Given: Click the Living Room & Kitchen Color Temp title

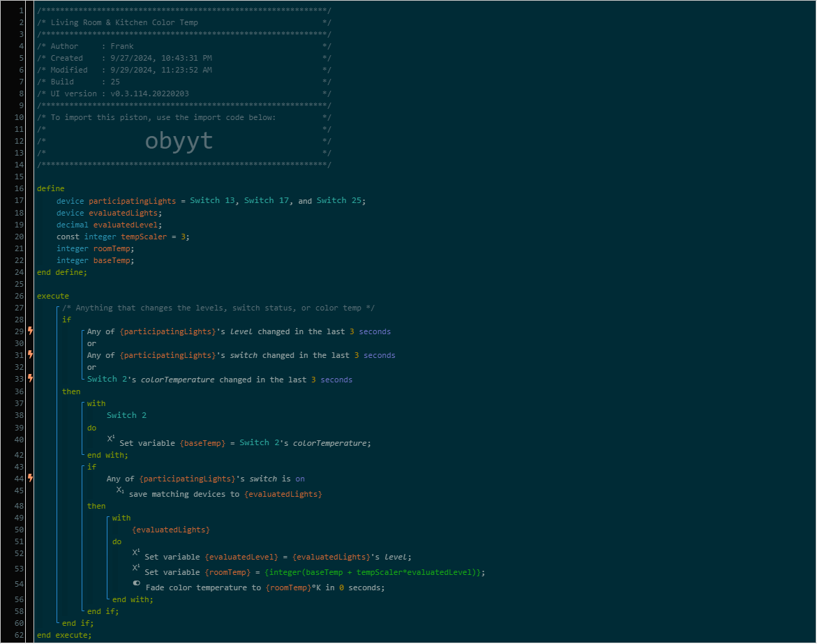Looking at the screenshot, I should pos(126,22).
